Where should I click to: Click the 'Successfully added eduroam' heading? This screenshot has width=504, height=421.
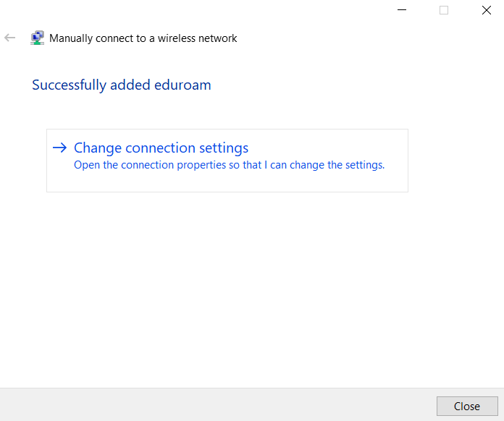coord(122,85)
